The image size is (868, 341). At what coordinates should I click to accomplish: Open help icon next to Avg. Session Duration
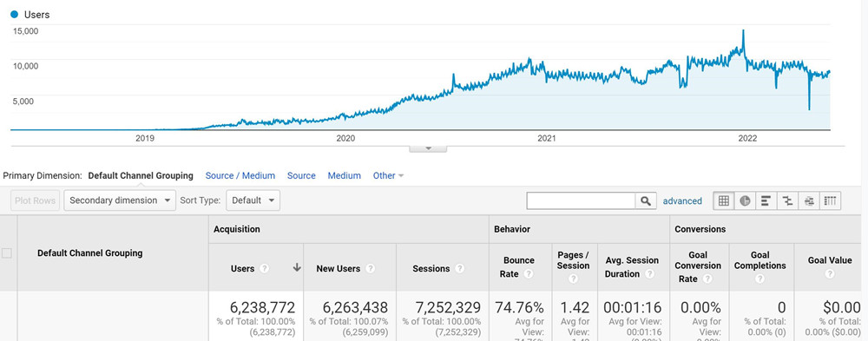(649, 274)
